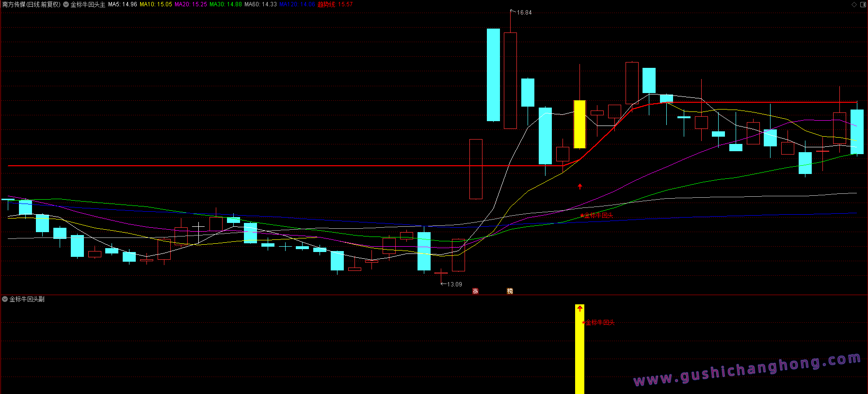Click red arrow atop yellow sub-chart bar
This screenshot has height=394, width=868.
pos(579,308)
